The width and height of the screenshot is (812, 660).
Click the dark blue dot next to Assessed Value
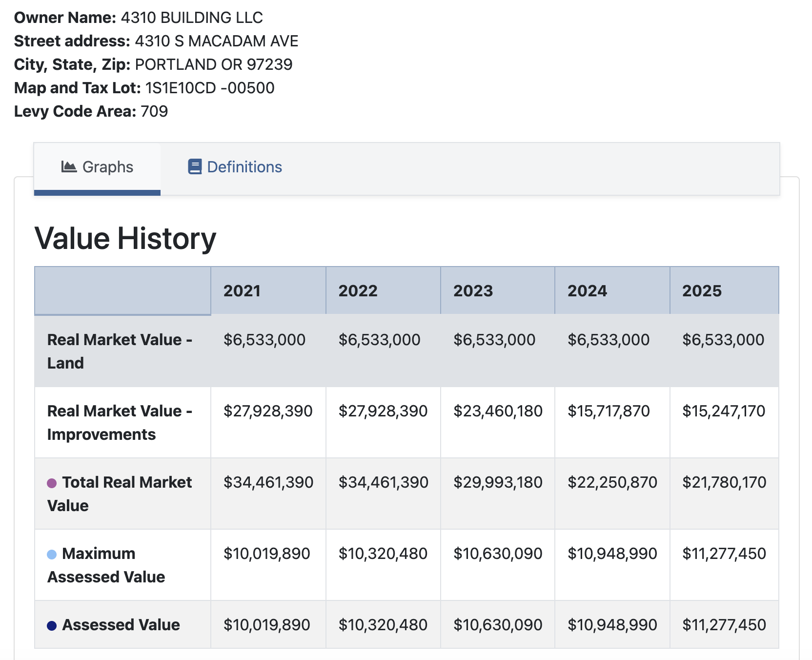51,624
